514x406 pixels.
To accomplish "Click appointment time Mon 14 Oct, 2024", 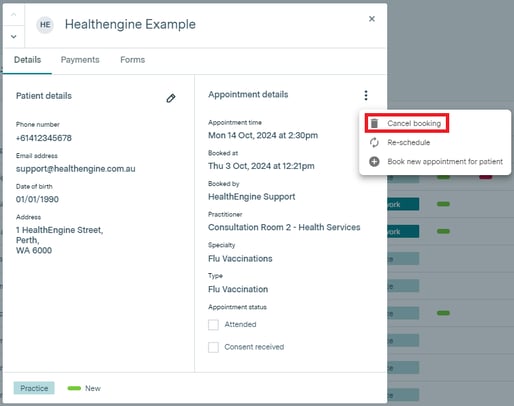I will pyautogui.click(x=263, y=135).
